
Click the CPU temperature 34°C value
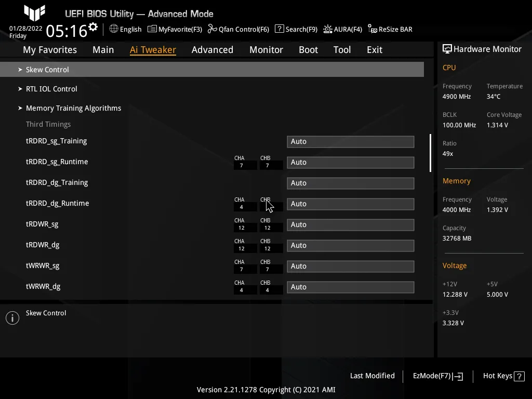[x=494, y=97]
